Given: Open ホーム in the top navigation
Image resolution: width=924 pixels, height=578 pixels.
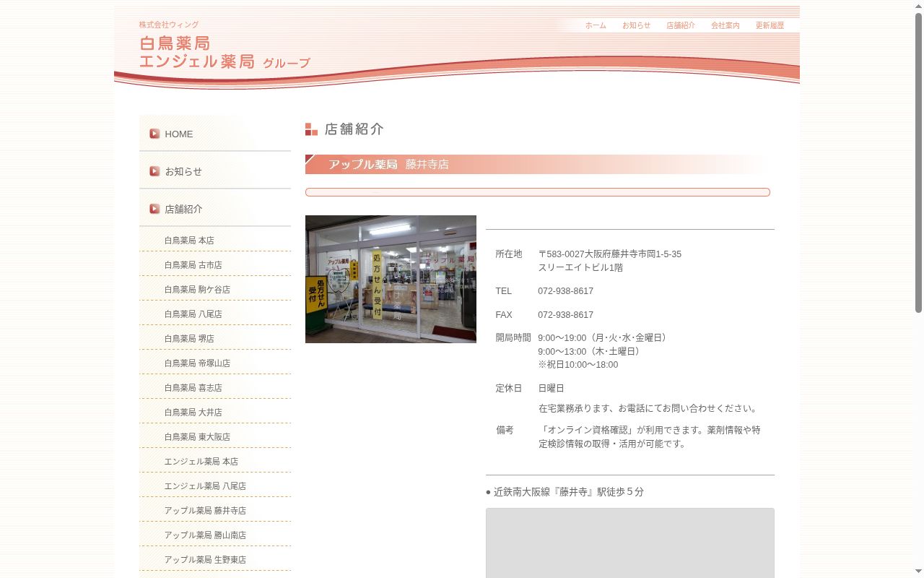Looking at the screenshot, I should (596, 25).
